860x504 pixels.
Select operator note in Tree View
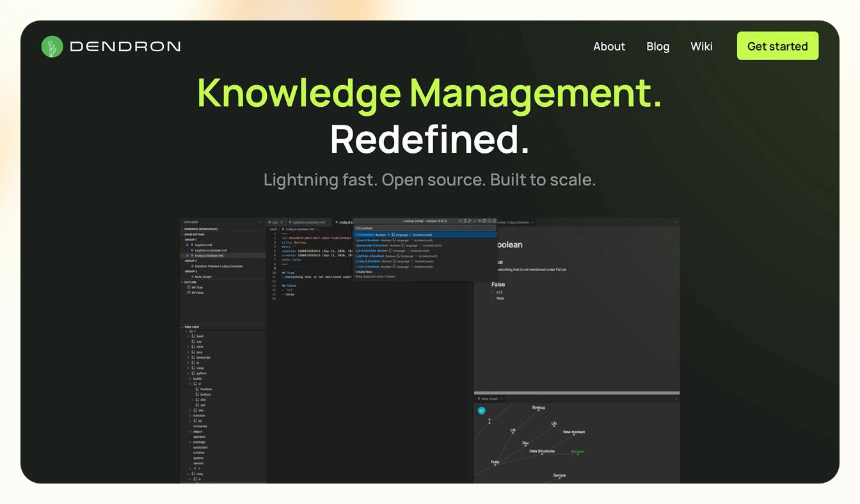pos(200,437)
